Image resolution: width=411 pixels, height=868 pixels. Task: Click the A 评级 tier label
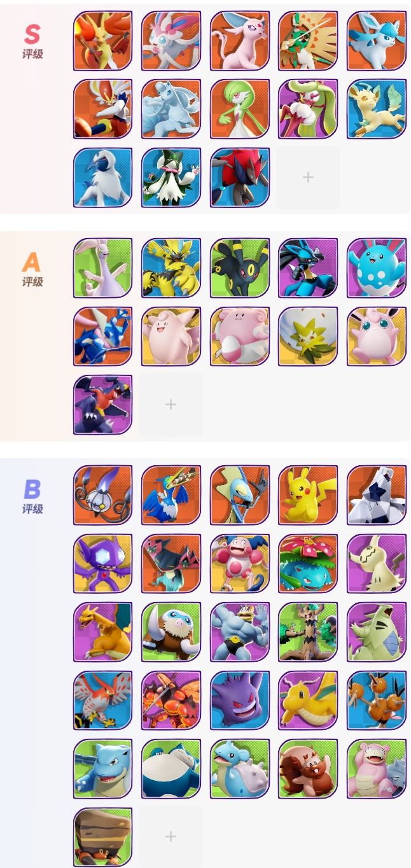pos(32,269)
